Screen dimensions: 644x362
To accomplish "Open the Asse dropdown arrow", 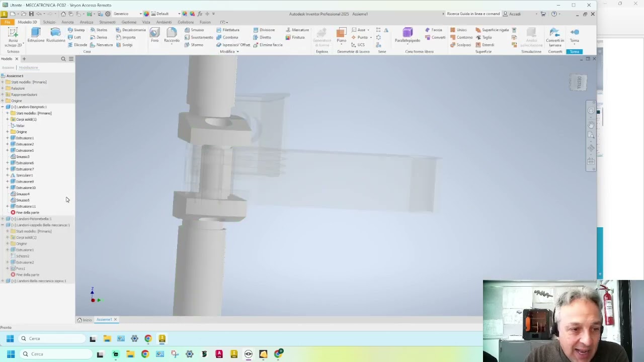I will (368, 30).
